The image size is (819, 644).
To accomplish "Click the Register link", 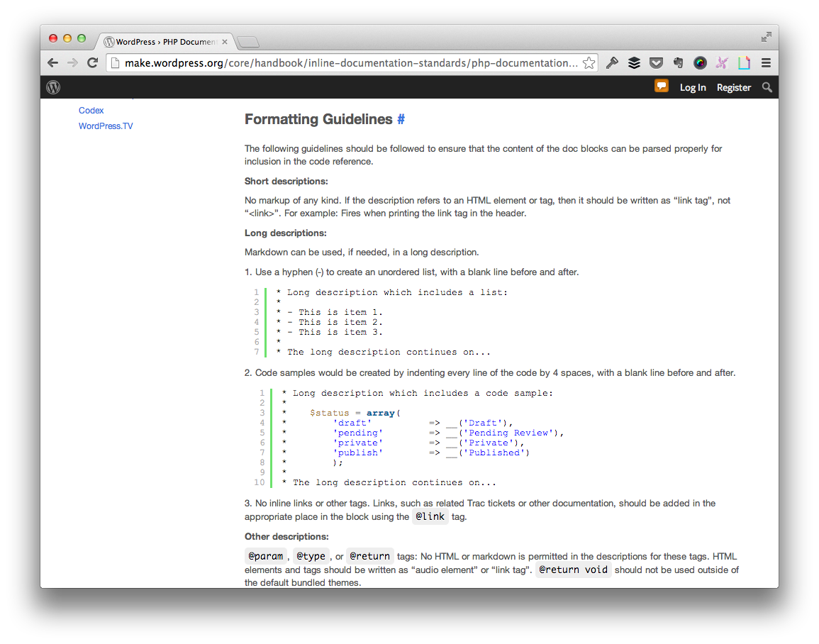I will [x=733, y=87].
